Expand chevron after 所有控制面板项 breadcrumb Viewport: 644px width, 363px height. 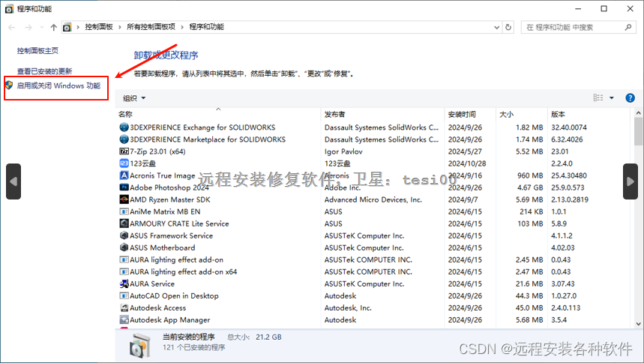[182, 27]
